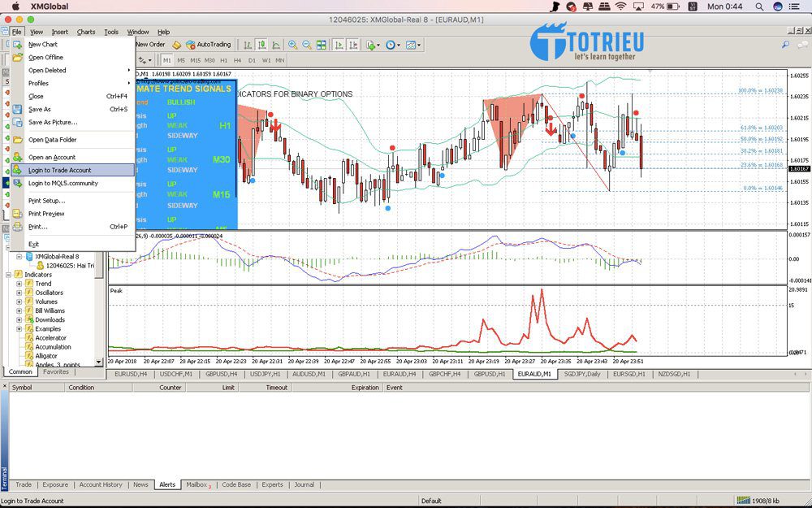Open the View menu

click(37, 32)
